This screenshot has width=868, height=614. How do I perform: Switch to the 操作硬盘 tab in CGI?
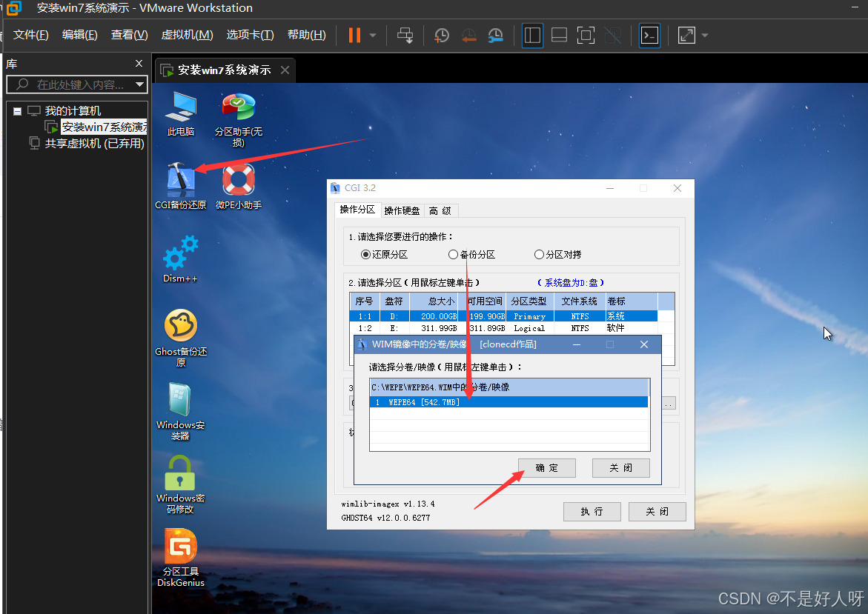tap(402, 211)
